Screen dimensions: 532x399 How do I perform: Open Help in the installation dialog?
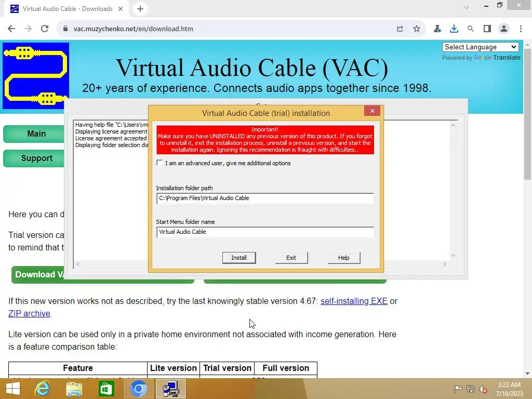click(x=344, y=258)
